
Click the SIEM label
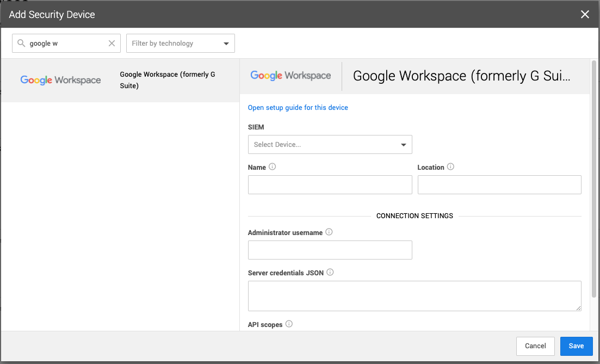(256, 127)
